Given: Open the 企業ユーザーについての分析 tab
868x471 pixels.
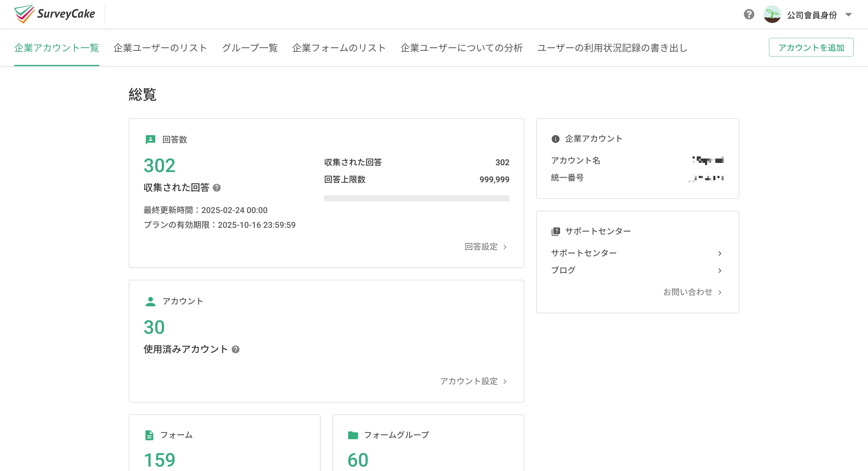Looking at the screenshot, I should (x=462, y=48).
